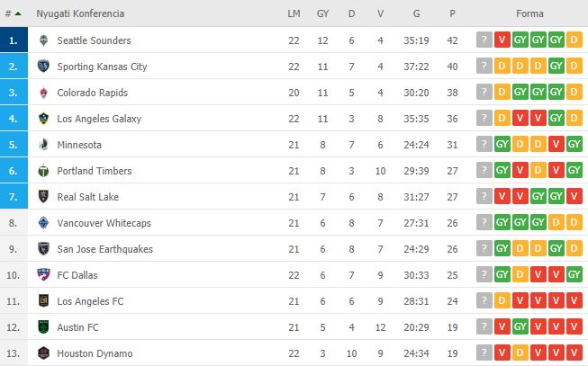Sort standings by the P points column
Screen dimensions: 588x366
(x=452, y=14)
